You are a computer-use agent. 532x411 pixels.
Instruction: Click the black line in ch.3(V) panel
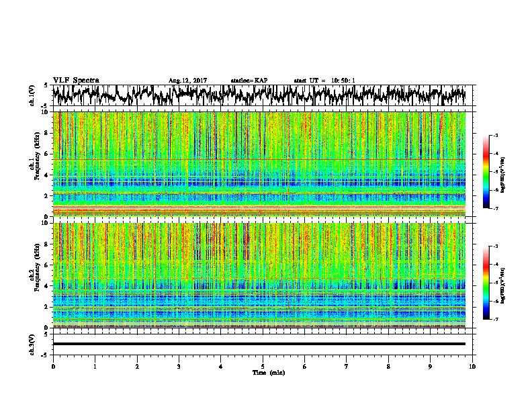click(259, 344)
